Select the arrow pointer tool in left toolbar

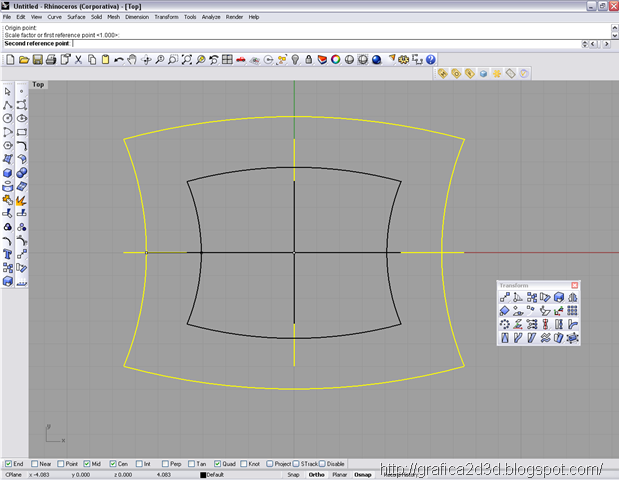[x=8, y=92]
